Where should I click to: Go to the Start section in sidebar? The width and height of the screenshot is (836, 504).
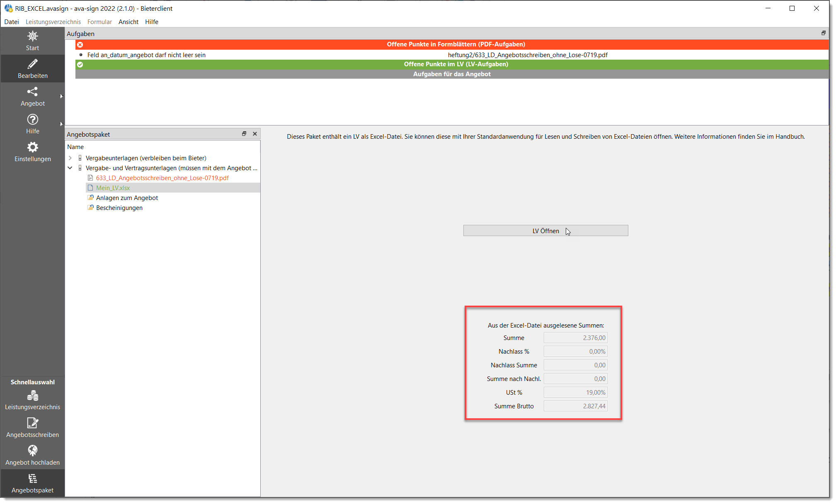[x=32, y=41]
